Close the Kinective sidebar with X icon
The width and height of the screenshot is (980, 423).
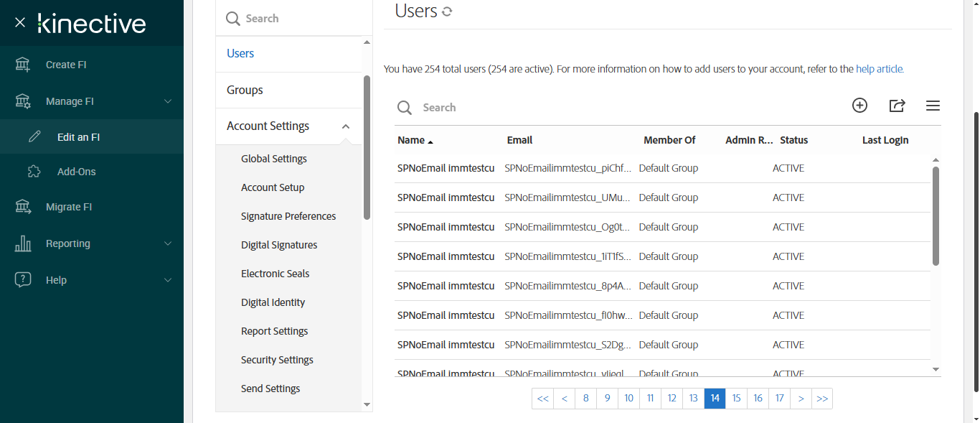20,22
